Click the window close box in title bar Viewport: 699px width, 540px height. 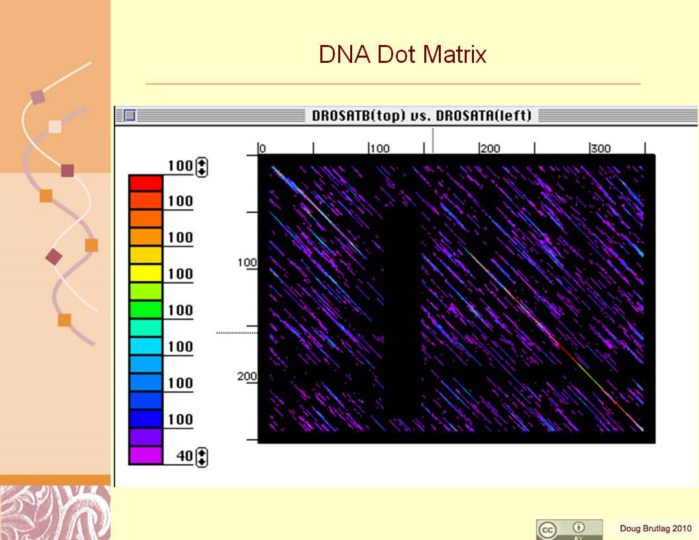tap(129, 116)
